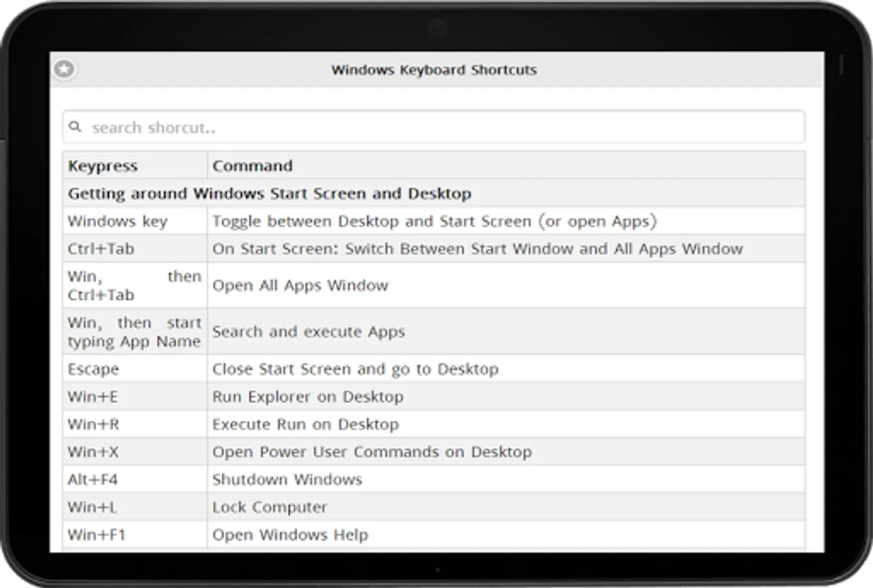
Task: Select Open Windows Help command
Action: pos(506,534)
